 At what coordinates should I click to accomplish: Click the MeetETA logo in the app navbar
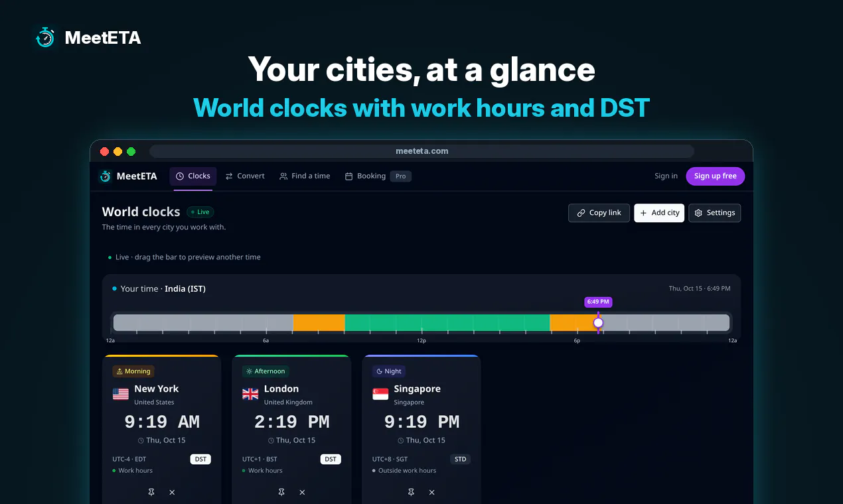[128, 176]
